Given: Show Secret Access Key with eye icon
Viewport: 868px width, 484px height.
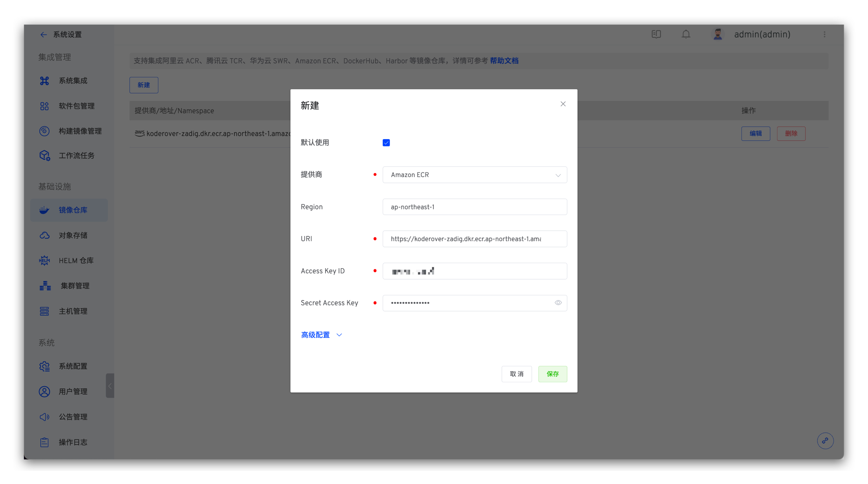Looking at the screenshot, I should tap(558, 302).
